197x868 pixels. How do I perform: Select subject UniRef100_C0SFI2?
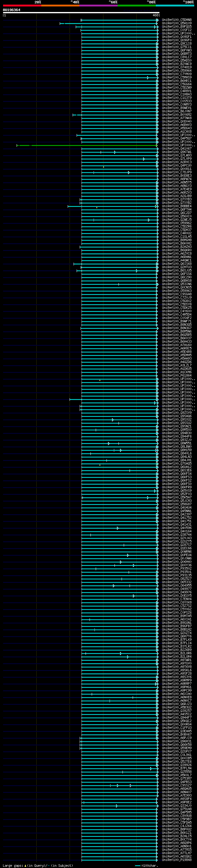(x=177, y=30)
